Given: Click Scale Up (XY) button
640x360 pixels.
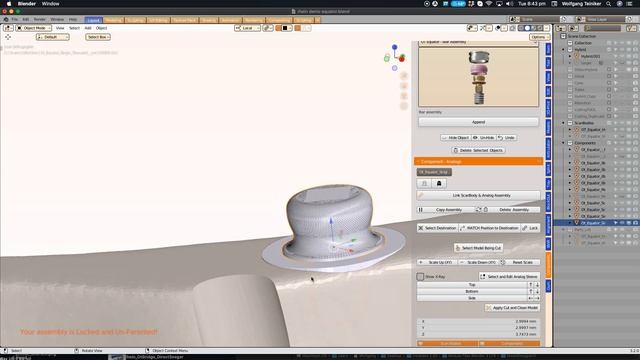Looking at the screenshot, I should click(436, 262).
